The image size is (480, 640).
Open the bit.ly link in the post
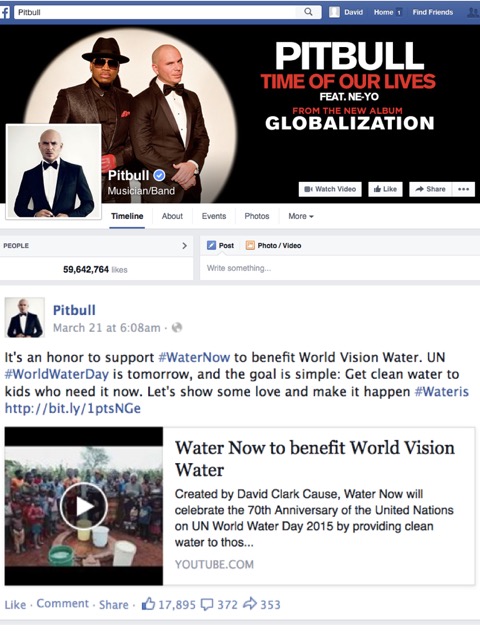point(73,408)
